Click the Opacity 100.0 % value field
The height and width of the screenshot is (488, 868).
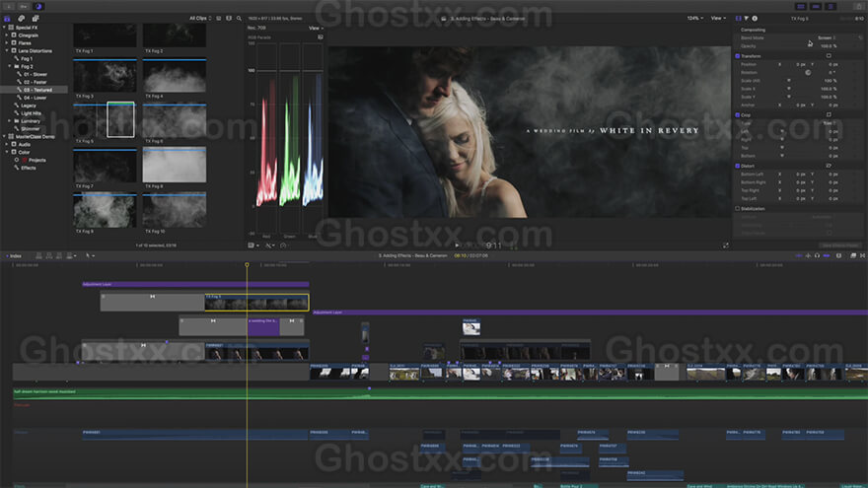pyautogui.click(x=829, y=46)
